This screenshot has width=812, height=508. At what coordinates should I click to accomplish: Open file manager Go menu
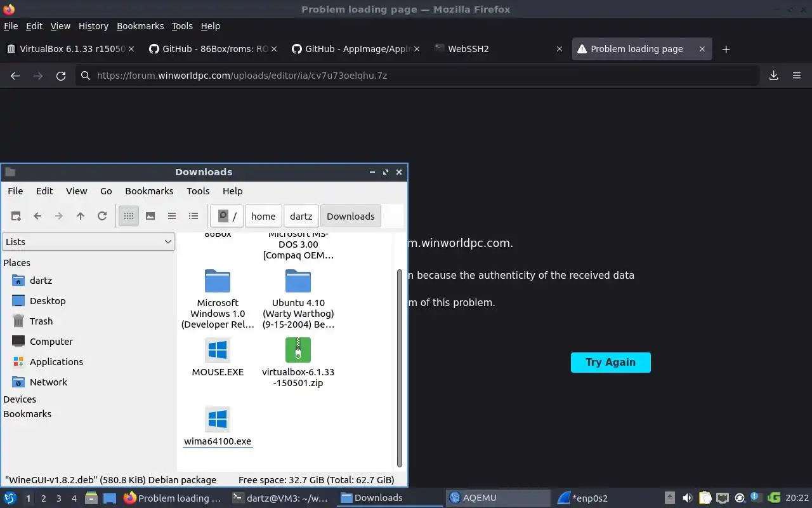click(106, 190)
